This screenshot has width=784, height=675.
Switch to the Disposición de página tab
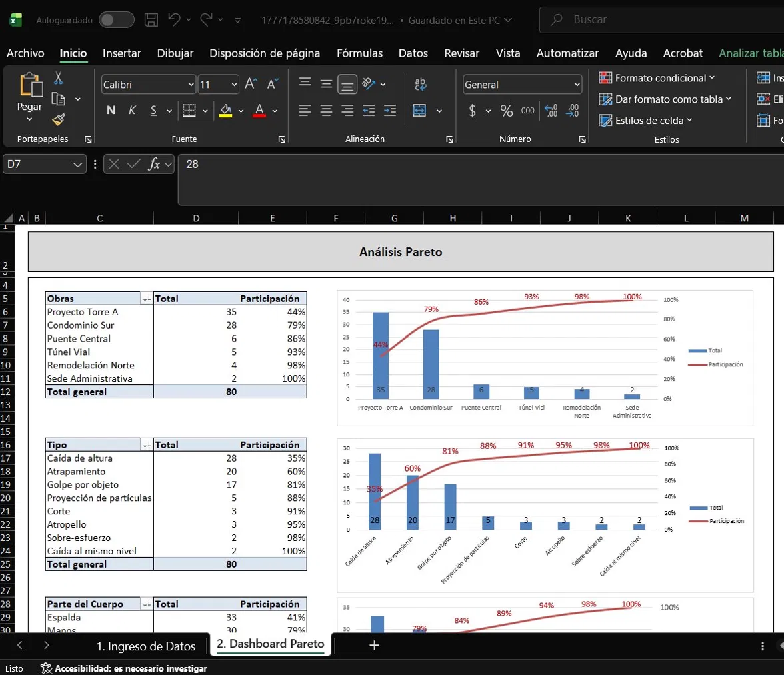pyautogui.click(x=265, y=53)
